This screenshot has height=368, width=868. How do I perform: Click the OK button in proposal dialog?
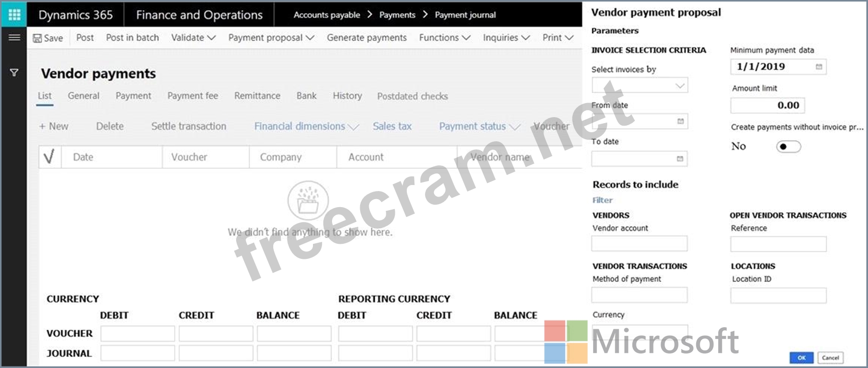(801, 357)
